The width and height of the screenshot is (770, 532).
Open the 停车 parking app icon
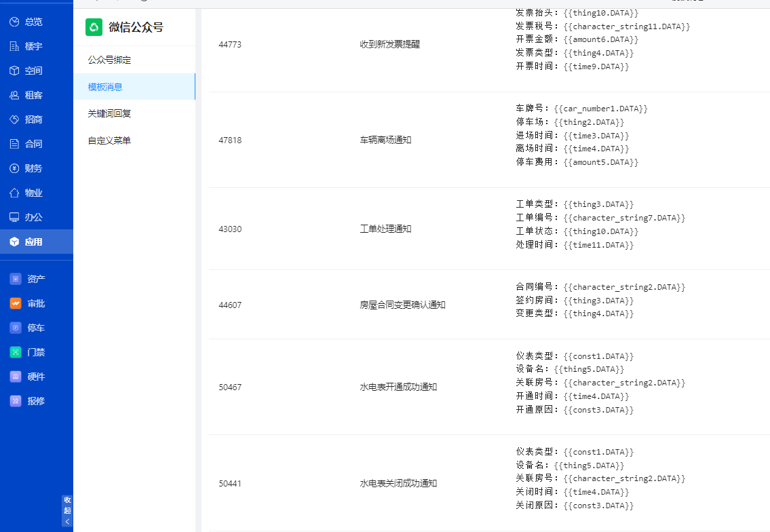click(16, 328)
